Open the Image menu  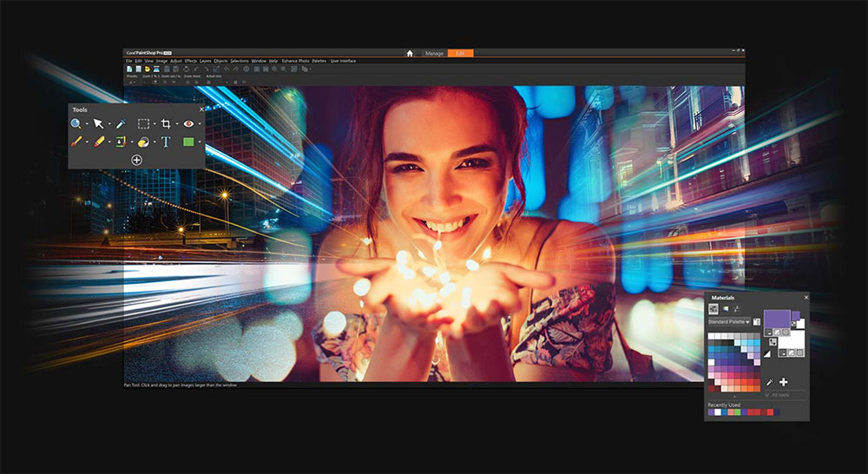pyautogui.click(x=161, y=61)
